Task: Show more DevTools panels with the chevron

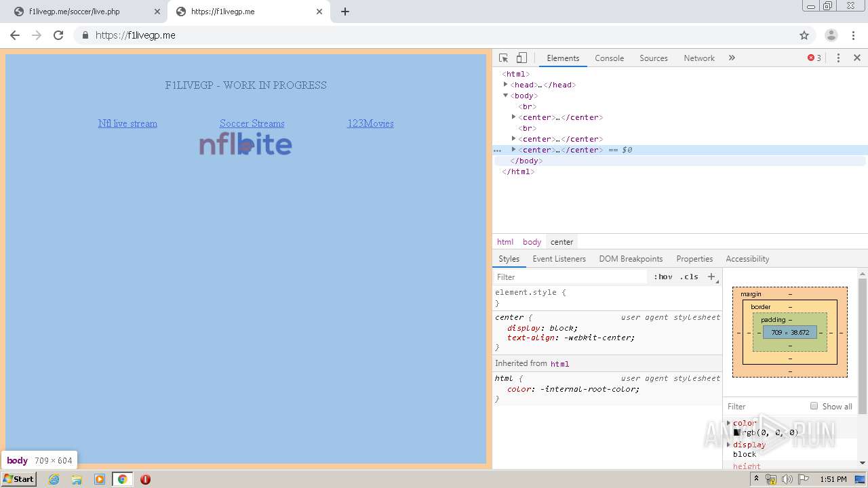Action: (x=732, y=58)
